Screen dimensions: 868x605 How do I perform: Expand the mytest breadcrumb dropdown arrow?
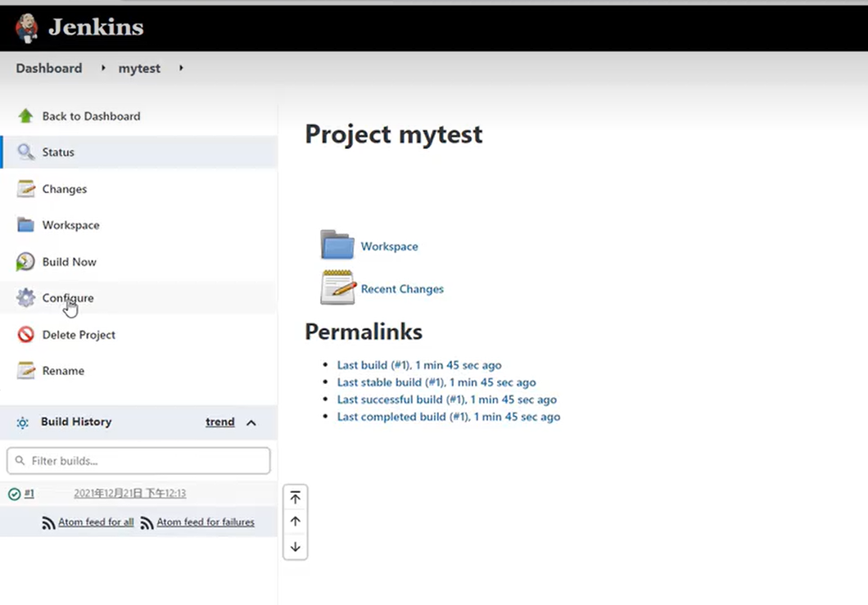(x=181, y=68)
